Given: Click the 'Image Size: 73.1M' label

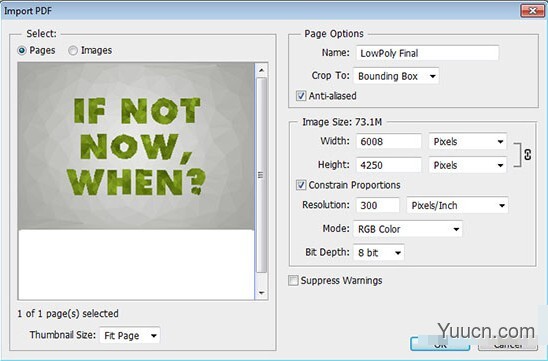Looking at the screenshot, I should [x=342, y=122].
